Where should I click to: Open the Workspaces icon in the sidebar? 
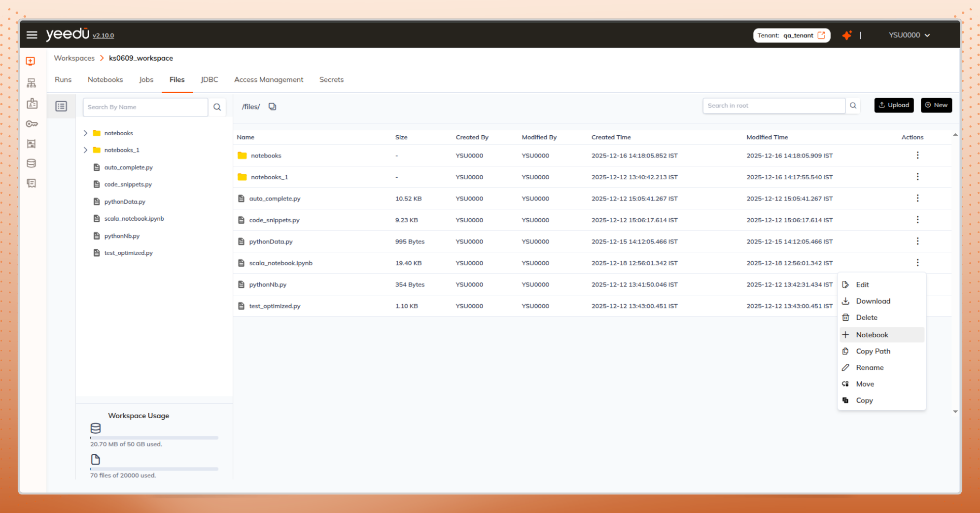click(31, 61)
